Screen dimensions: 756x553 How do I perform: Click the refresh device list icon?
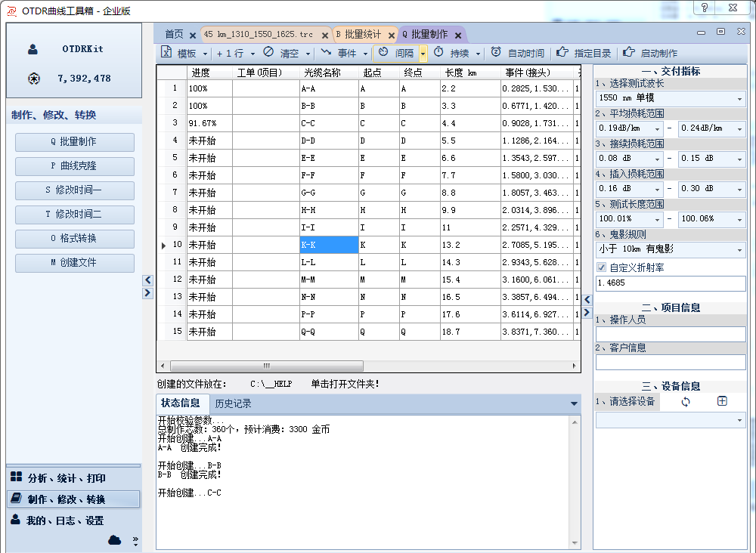tap(686, 402)
